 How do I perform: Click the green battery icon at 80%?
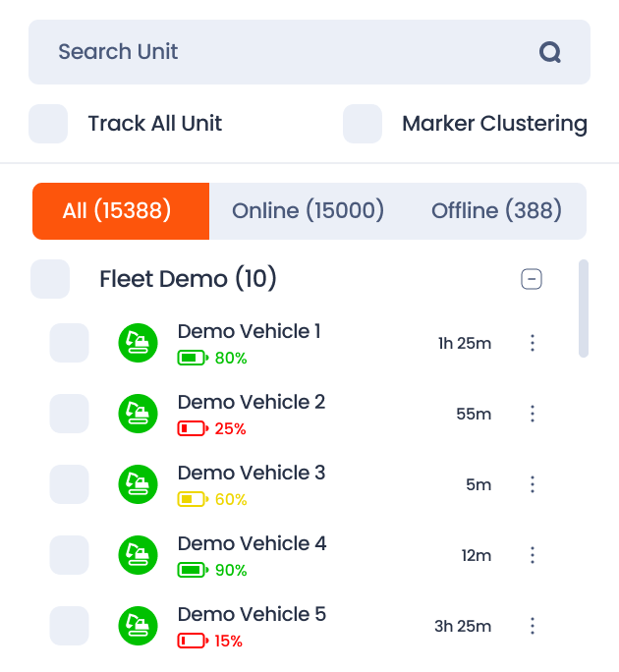(x=193, y=358)
